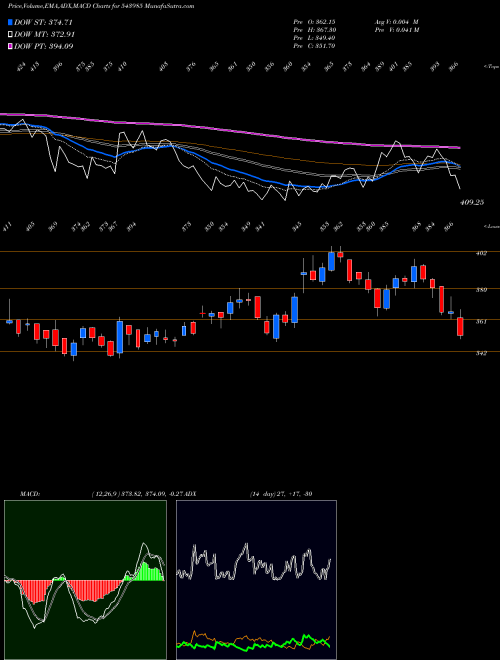Select the 'Pre L: 349.40' value
The height and width of the screenshot is (660, 500).
[314, 37]
